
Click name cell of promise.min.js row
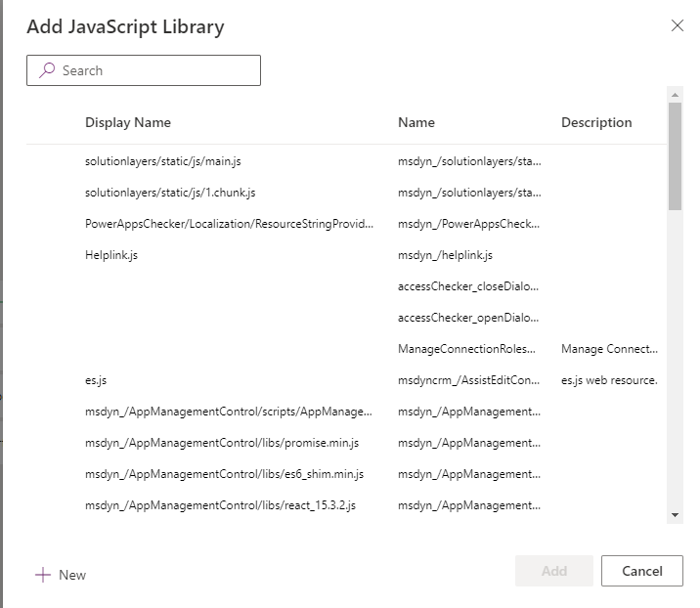pyautogui.click(x=469, y=443)
